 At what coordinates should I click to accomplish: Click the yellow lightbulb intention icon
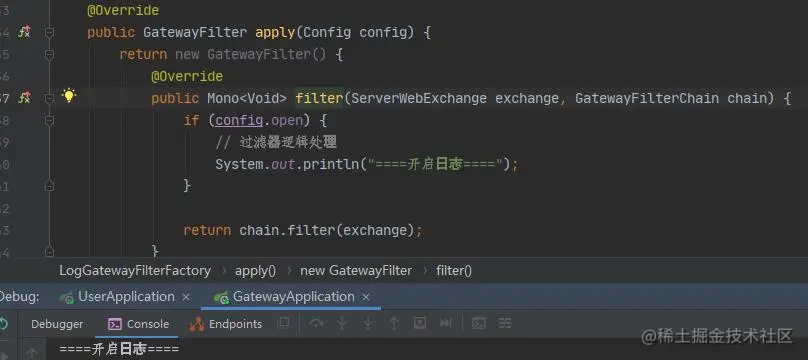pos(69,95)
